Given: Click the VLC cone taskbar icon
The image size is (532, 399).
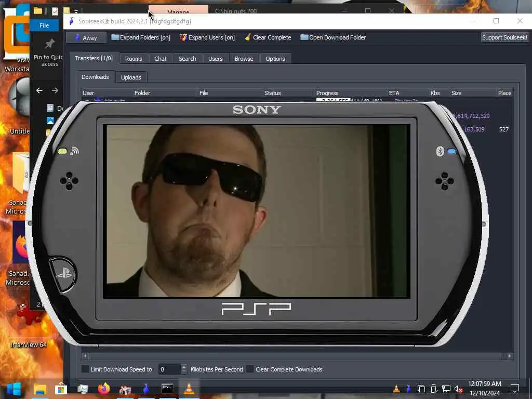Looking at the screenshot, I should click(189, 389).
